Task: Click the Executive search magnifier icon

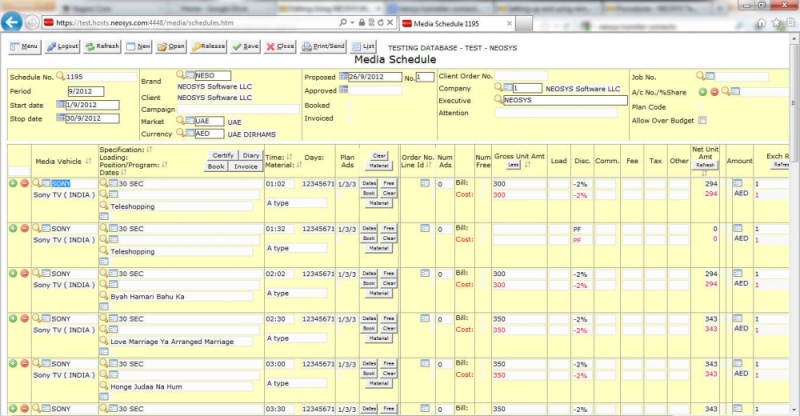Action: [498, 100]
